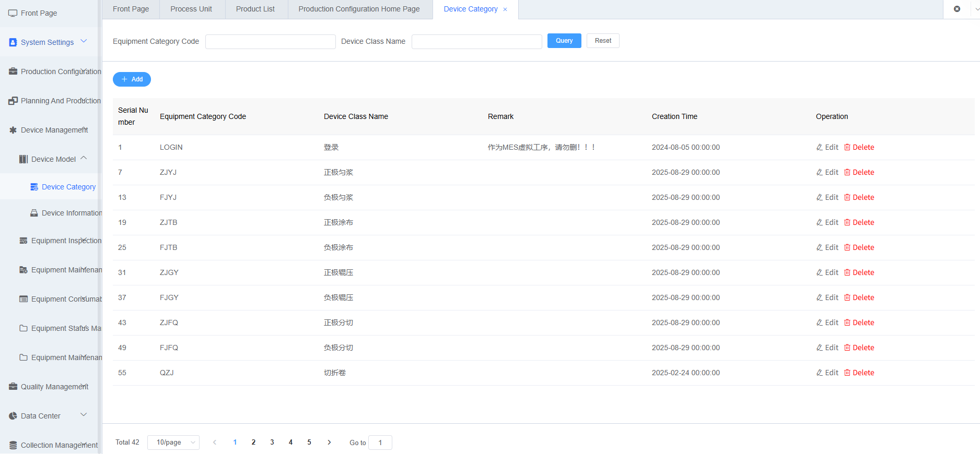Click Production Configuration briefcase icon
Viewport: 980px width, 454px height.
tap(13, 71)
